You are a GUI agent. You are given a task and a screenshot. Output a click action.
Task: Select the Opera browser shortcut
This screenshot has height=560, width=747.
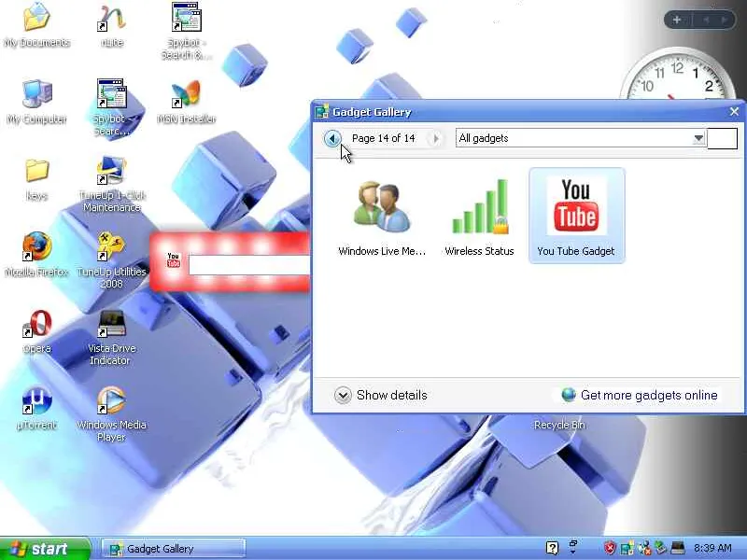(36, 331)
